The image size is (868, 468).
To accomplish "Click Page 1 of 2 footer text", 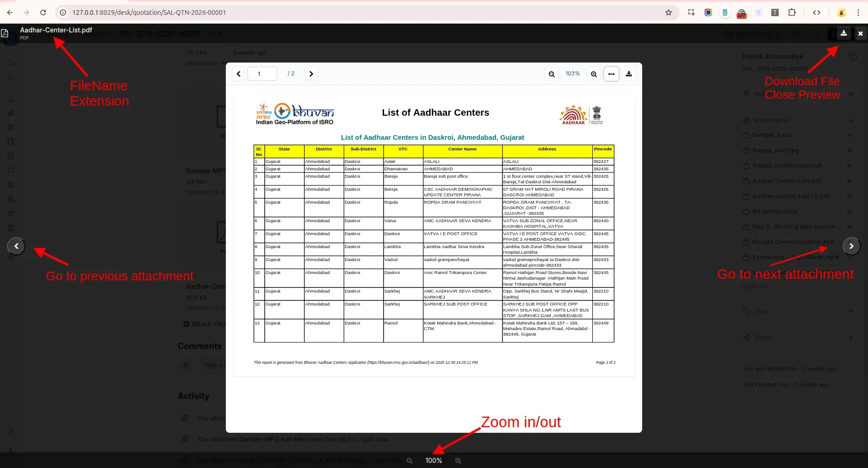I will pyautogui.click(x=606, y=362).
